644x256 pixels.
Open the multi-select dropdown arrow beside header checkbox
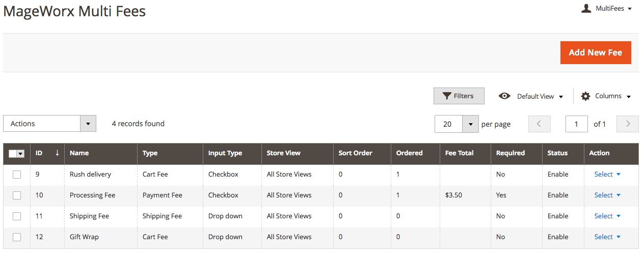coord(21,154)
